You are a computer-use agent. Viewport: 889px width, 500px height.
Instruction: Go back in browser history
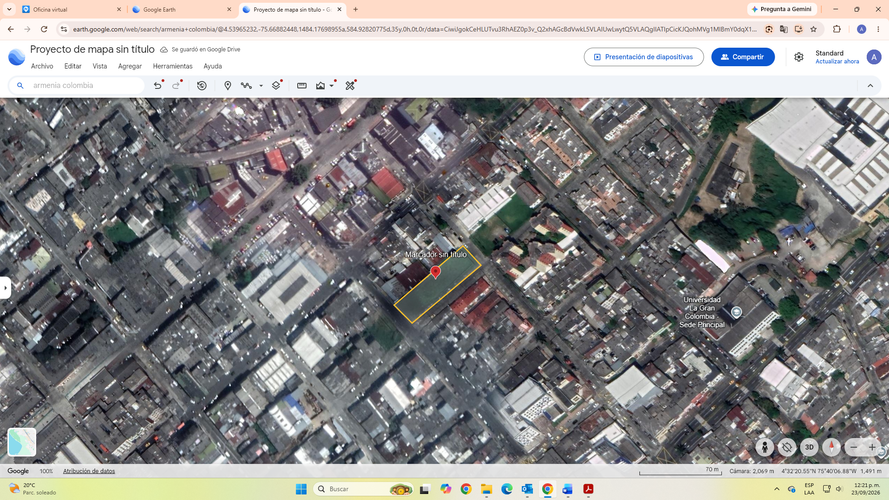tap(11, 29)
